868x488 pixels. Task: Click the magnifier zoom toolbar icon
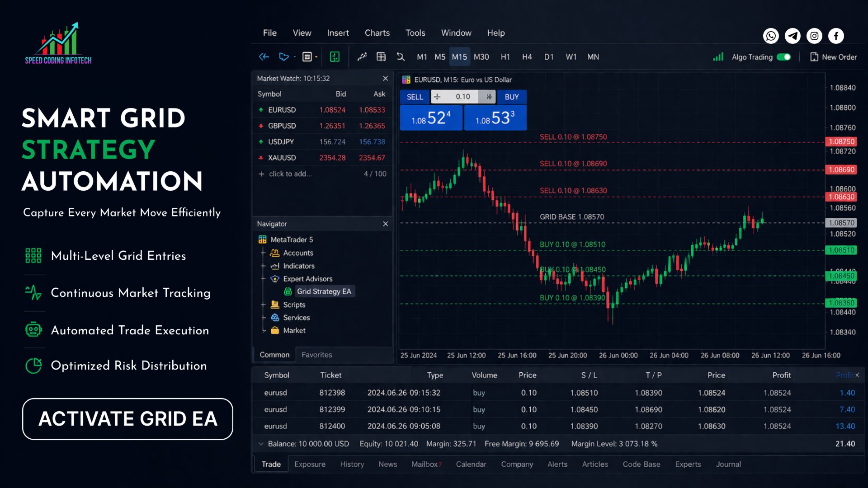(x=401, y=57)
